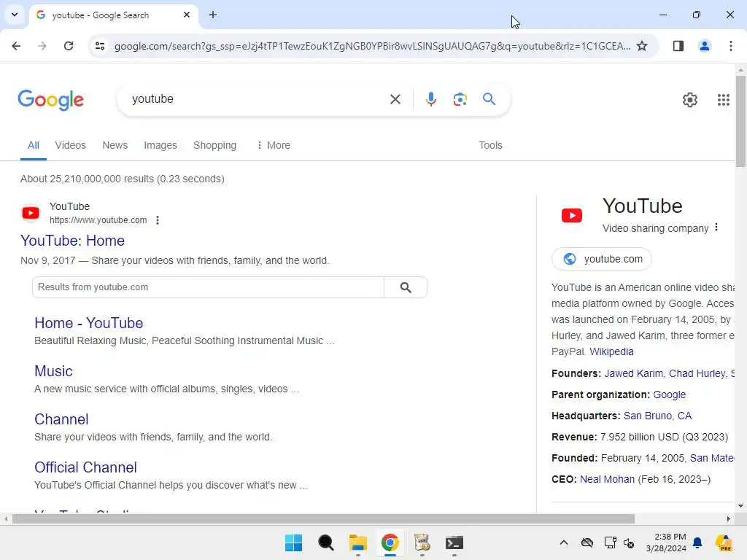The image size is (747, 560).
Task: Open Chad Hurley founder link
Action: [697, 373]
